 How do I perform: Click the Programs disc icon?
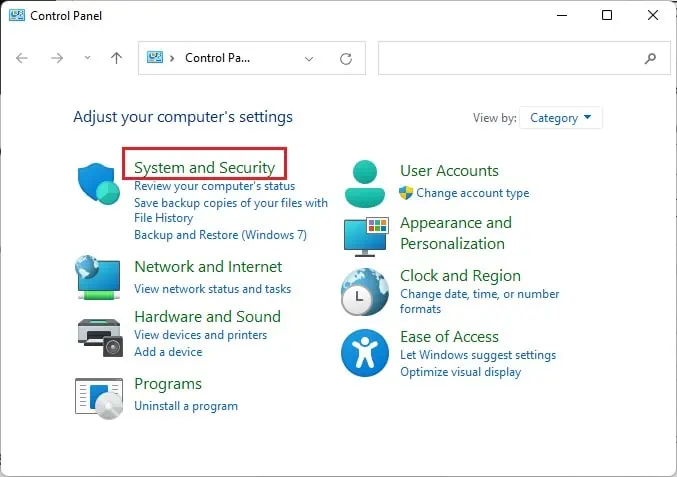pos(99,398)
